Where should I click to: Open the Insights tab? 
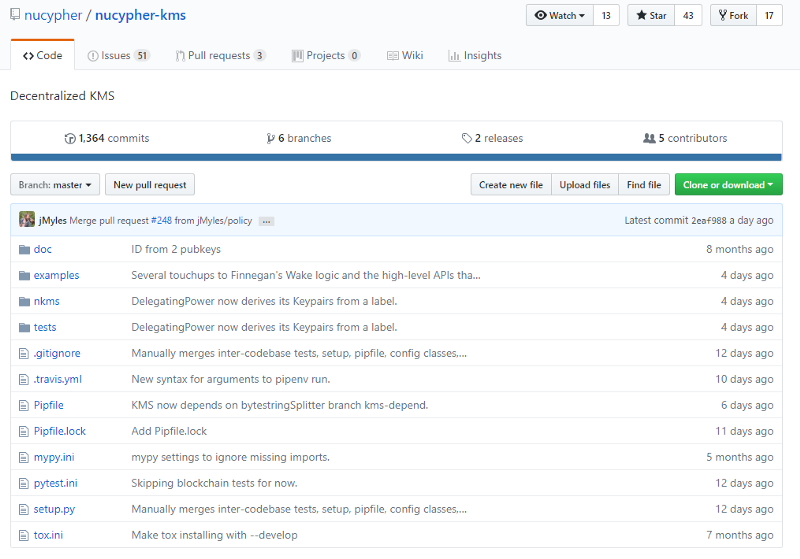coord(474,55)
